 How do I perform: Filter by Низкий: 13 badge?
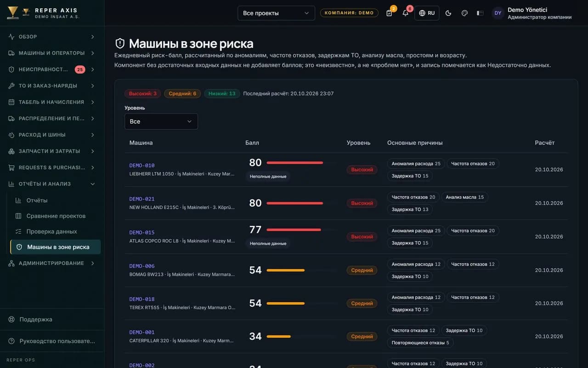point(222,93)
